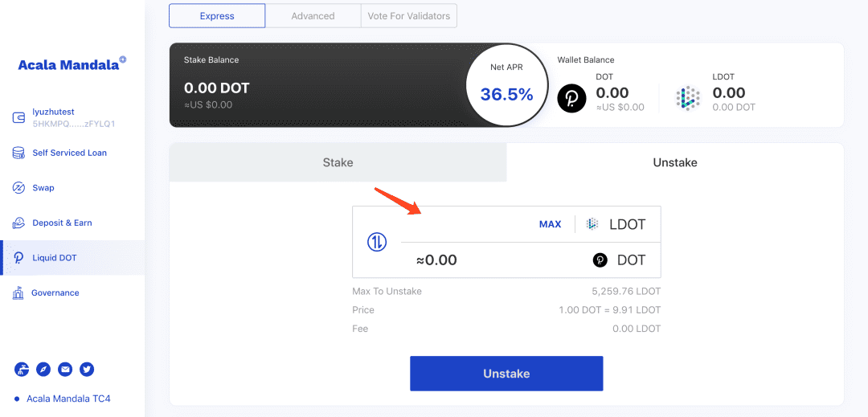Click the Net APR 36.5% circle
Viewport: 868px width, 417px height.
506,86
